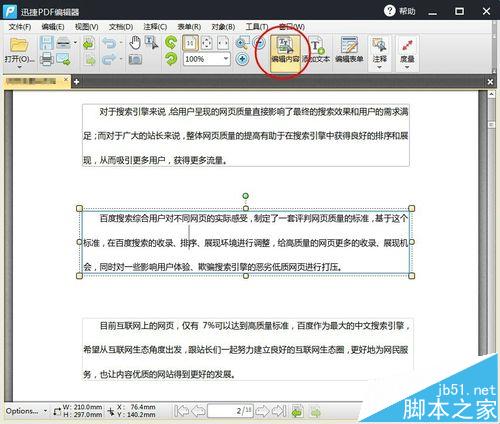This screenshot has height=424, width=500.
Task: Go to the next page
Action: [x=262, y=411]
